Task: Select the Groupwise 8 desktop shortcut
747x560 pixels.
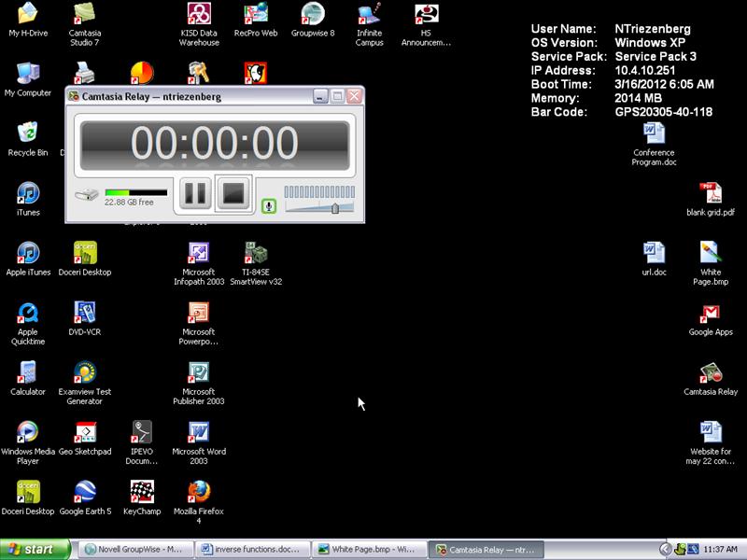Action: coord(313,20)
